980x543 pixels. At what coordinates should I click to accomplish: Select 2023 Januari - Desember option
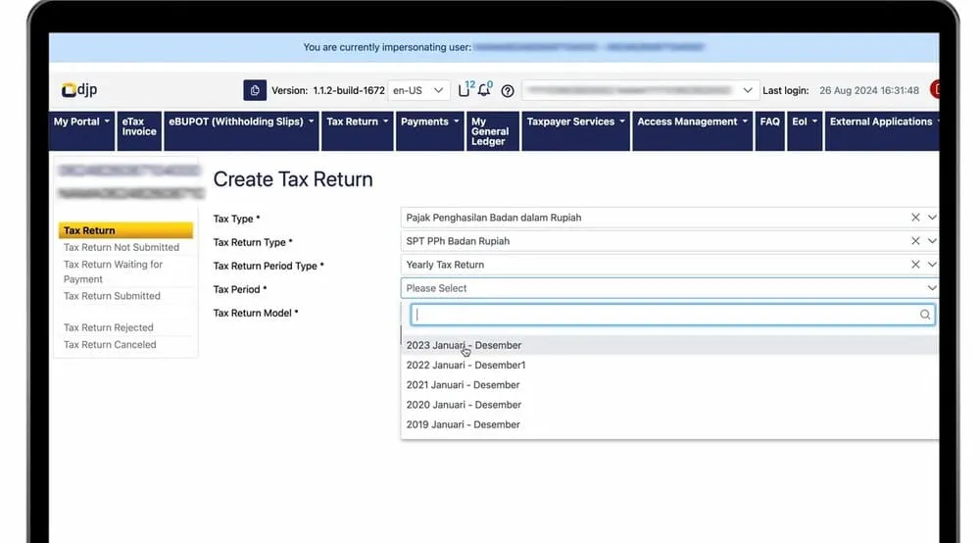coord(464,345)
